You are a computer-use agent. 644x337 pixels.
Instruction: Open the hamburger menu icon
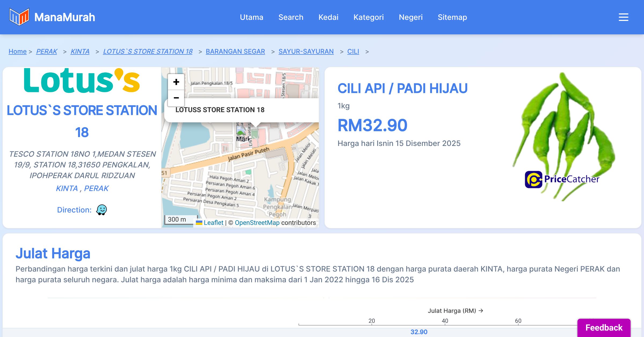[x=623, y=17]
